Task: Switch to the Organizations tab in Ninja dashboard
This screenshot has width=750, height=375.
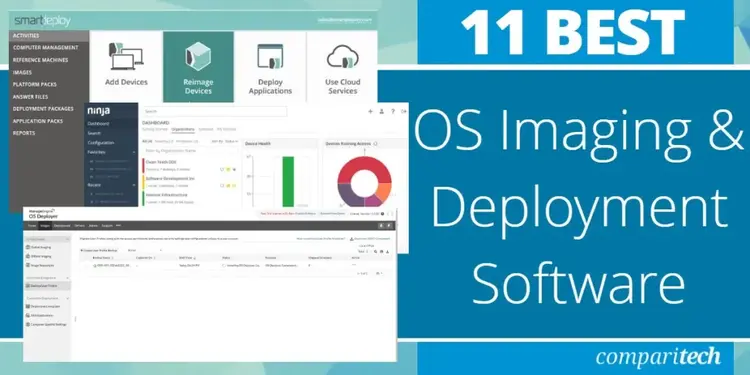Action: 183,129
